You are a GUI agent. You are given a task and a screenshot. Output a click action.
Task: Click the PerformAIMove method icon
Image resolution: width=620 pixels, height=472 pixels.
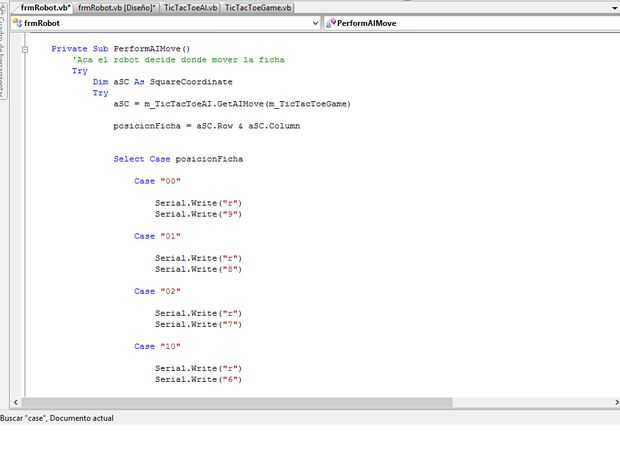(x=331, y=23)
